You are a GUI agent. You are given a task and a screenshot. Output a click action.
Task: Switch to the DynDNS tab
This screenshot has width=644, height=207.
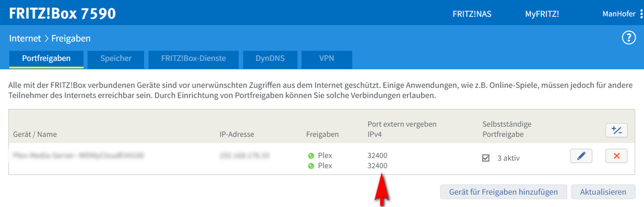pyautogui.click(x=270, y=59)
